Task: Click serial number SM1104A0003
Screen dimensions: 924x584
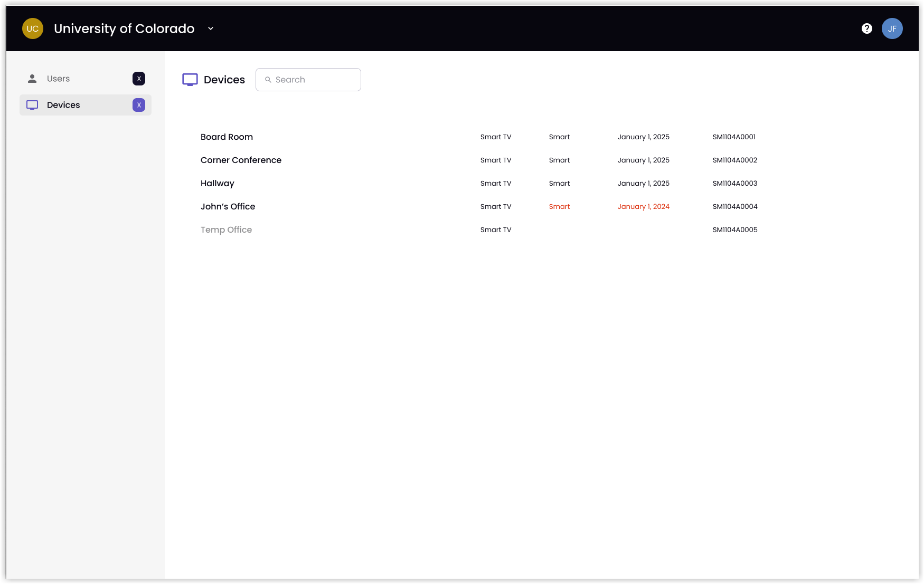Action: pyautogui.click(x=735, y=183)
